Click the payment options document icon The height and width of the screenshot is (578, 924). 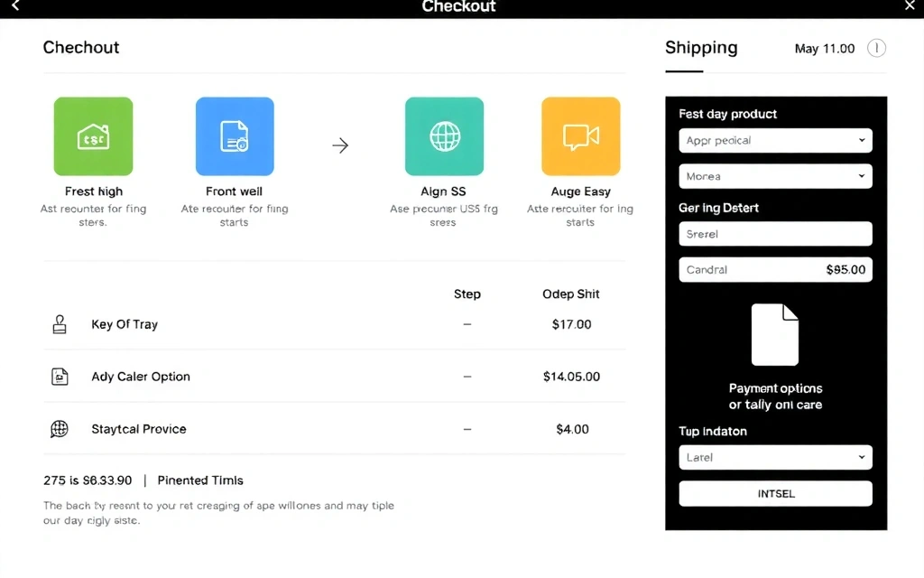[x=774, y=334]
